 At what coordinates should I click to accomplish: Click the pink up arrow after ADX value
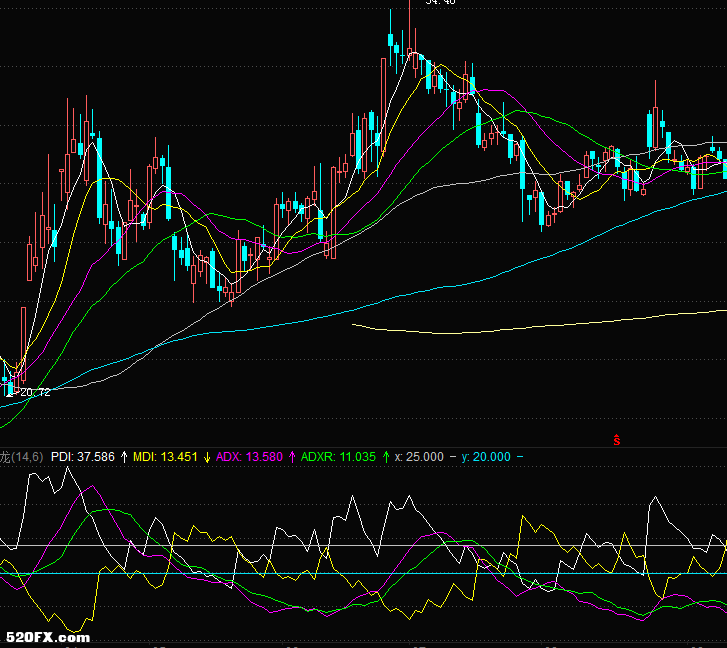tap(292, 457)
